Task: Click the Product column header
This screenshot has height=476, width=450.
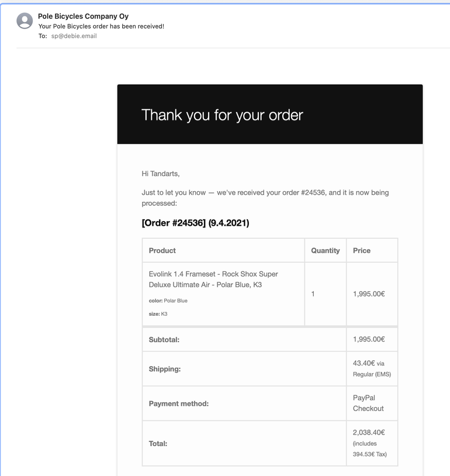Action: [162, 250]
